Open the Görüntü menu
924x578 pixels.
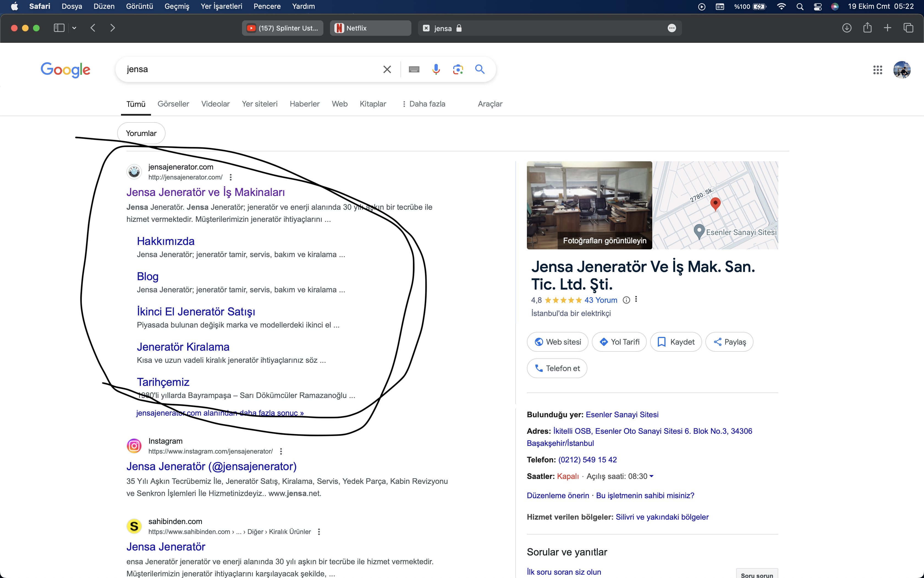pyautogui.click(x=139, y=7)
